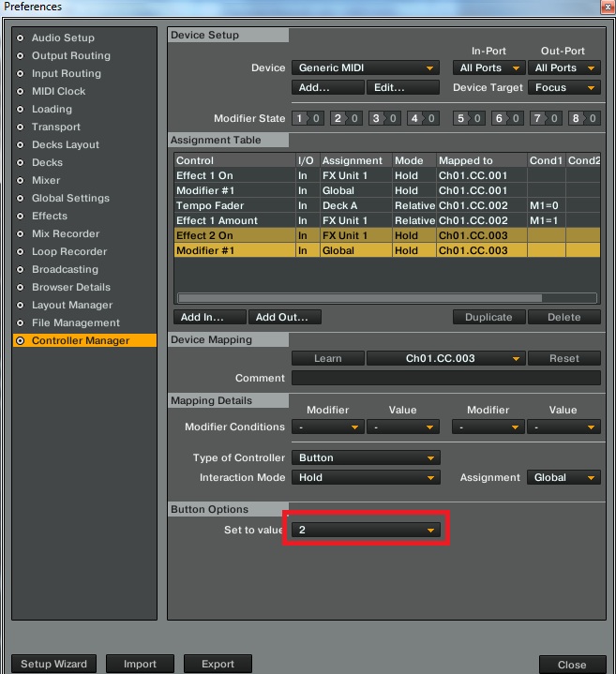Select Input Routing in sidebar
The image size is (616, 674).
tap(67, 73)
